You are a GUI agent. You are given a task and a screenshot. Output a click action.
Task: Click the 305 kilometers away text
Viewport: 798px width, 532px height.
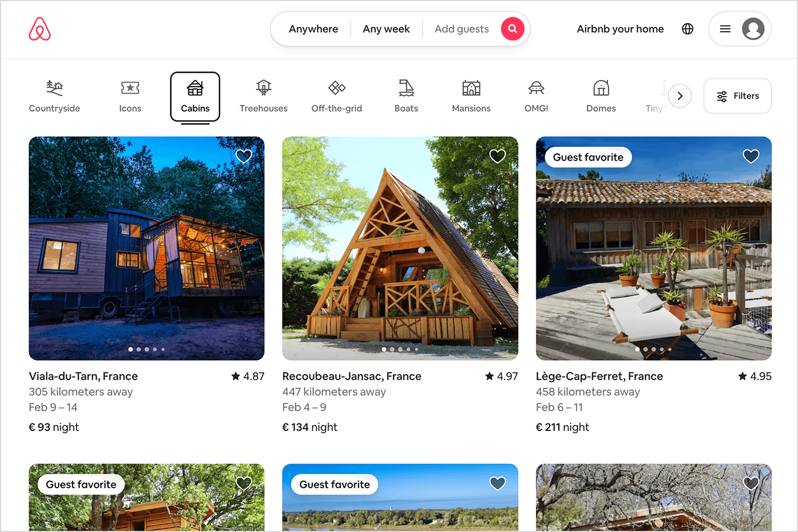81,392
